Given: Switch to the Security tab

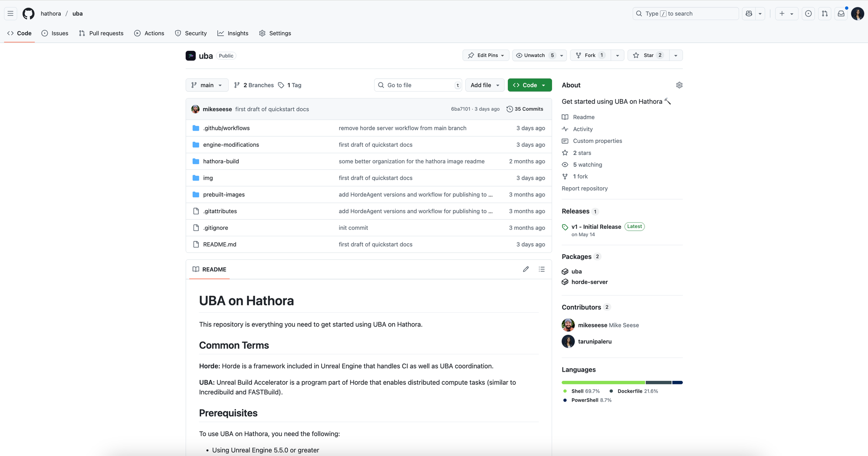Looking at the screenshot, I should coord(191,33).
